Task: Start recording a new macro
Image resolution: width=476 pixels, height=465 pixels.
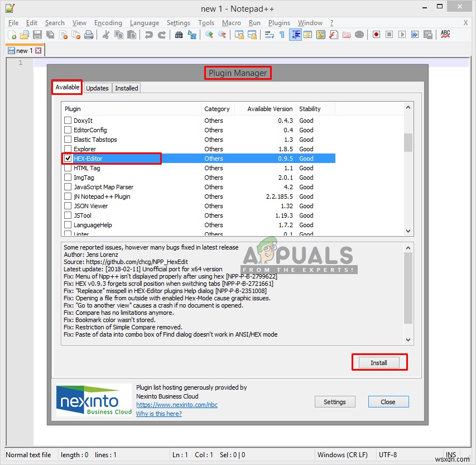Action: click(x=376, y=35)
